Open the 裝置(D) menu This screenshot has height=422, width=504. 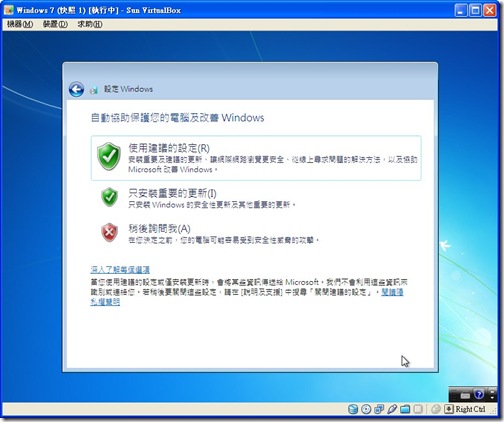coord(55,24)
